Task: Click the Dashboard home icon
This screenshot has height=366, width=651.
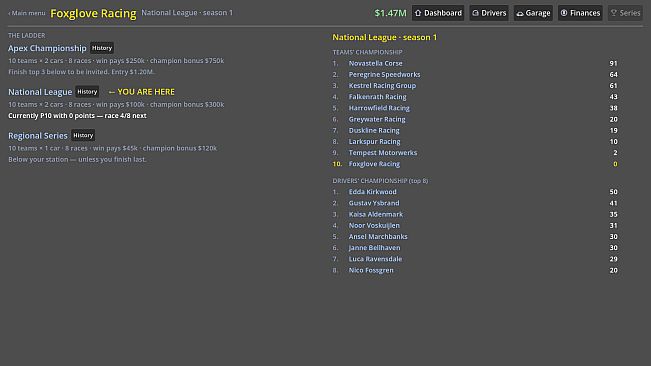Action: pyautogui.click(x=418, y=13)
